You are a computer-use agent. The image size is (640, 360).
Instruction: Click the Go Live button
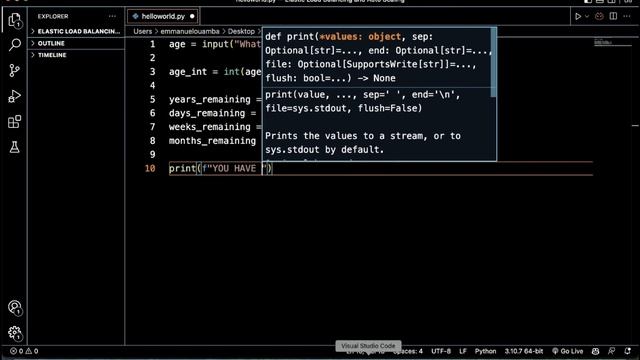pyautogui.click(x=567, y=351)
